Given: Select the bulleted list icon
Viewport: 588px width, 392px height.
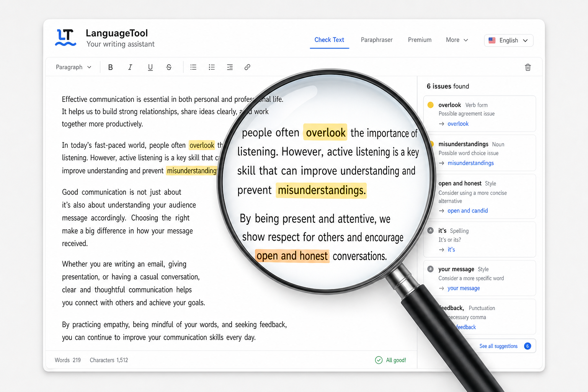Looking at the screenshot, I should [193, 67].
